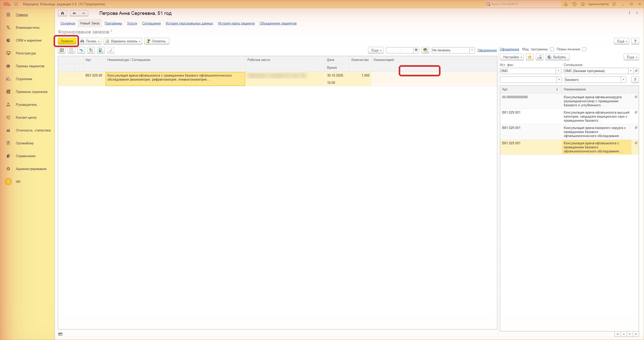Image resolution: width=644 pixels, height=340 pixels.
Task: Open the agreement 'ОМС (базовая программа)' in a new form
Action: tap(636, 71)
